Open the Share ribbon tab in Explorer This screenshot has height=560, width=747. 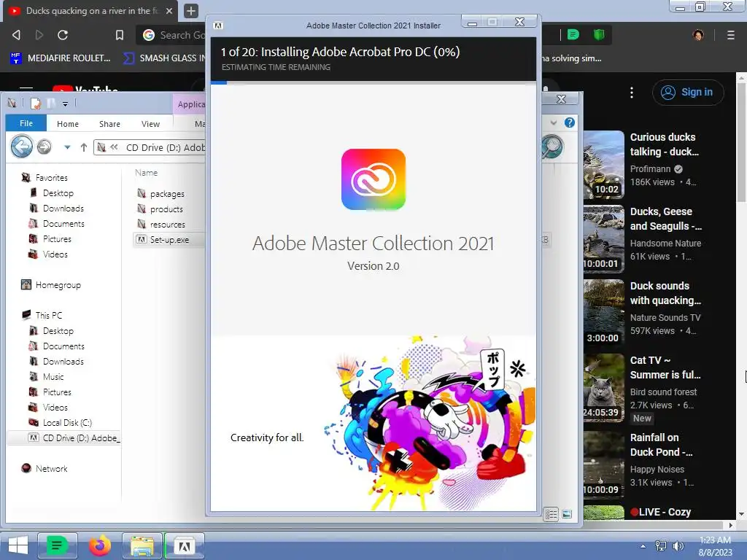(109, 124)
